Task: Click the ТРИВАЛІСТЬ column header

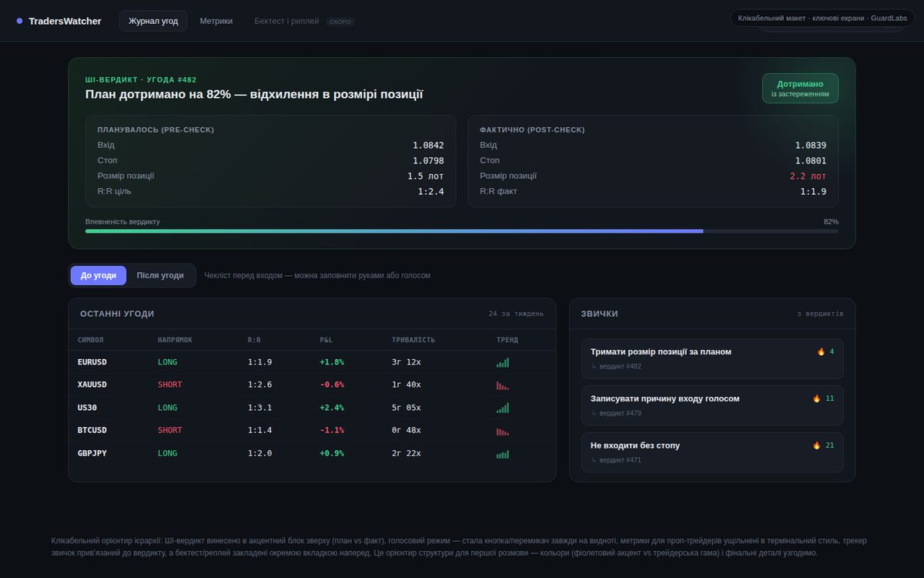Action: click(413, 340)
